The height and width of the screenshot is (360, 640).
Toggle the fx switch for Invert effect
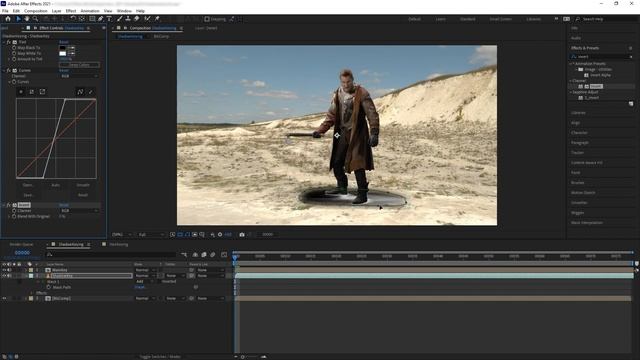coord(9,205)
